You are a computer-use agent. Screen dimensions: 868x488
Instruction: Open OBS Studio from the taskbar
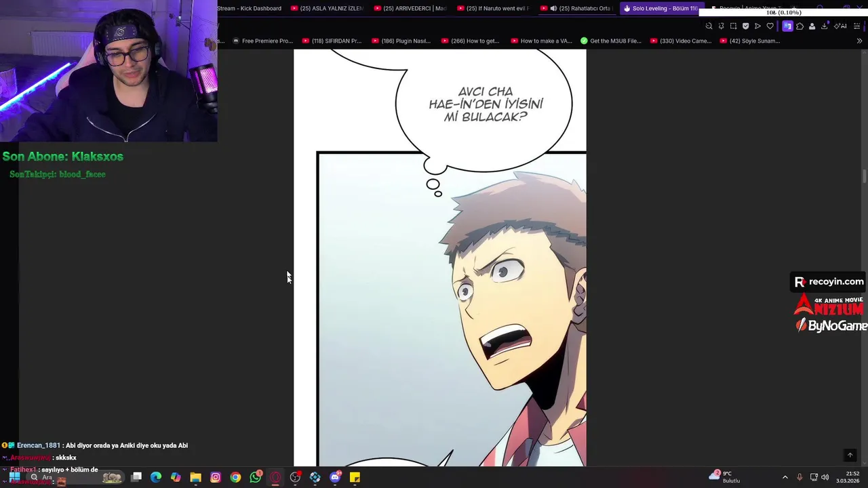click(295, 477)
